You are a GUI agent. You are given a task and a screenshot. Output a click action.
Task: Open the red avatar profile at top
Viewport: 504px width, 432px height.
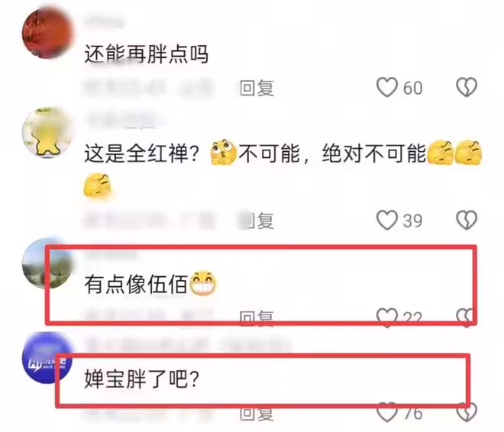[x=47, y=34]
